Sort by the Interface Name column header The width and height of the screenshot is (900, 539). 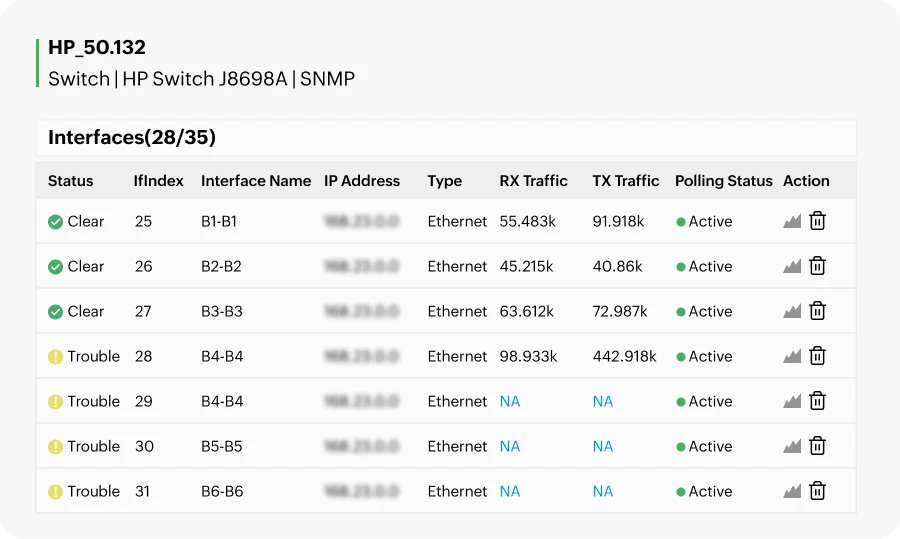256,181
